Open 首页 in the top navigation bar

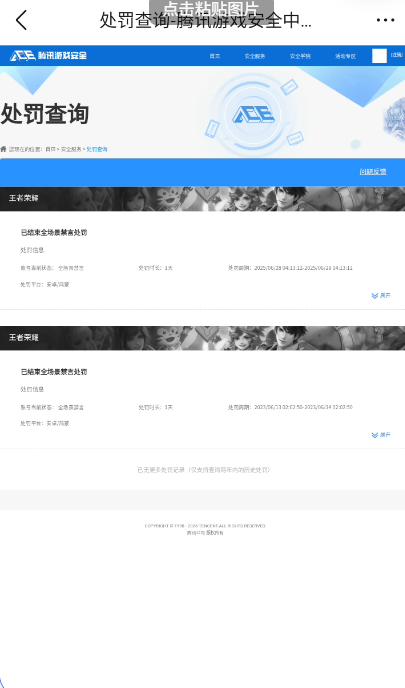point(215,56)
